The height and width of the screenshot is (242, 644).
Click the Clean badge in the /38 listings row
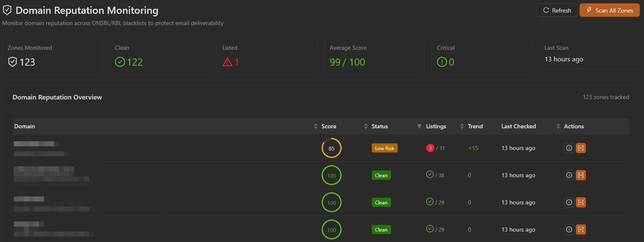pos(381,175)
